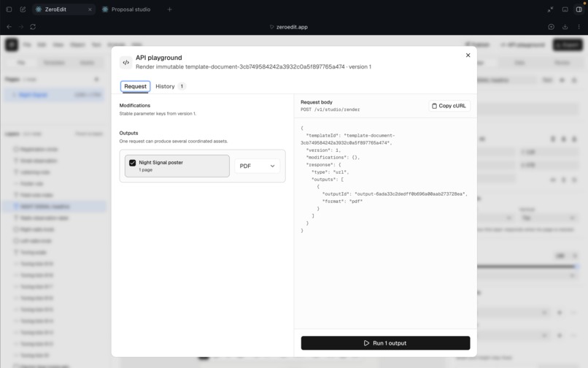Open browser downloads icon
Image resolution: width=588 pixels, height=368 pixels.
(x=565, y=27)
